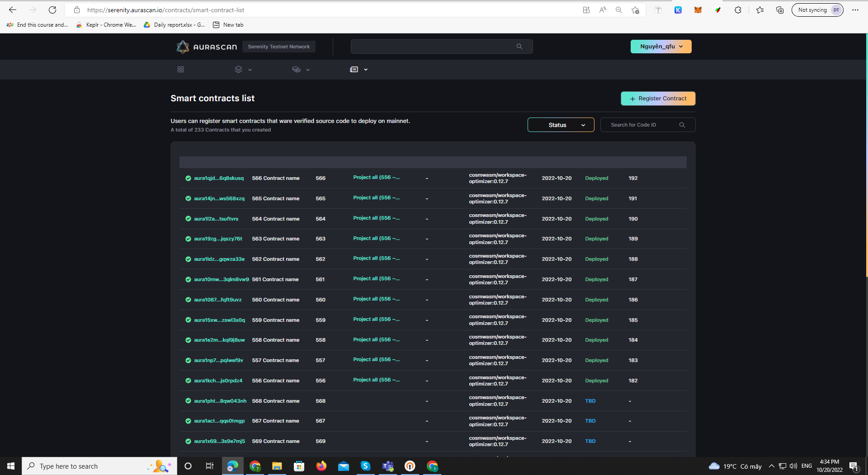This screenshot has width=868, height=475.
Task: Type in the Search for Code ID field
Action: coord(642,125)
